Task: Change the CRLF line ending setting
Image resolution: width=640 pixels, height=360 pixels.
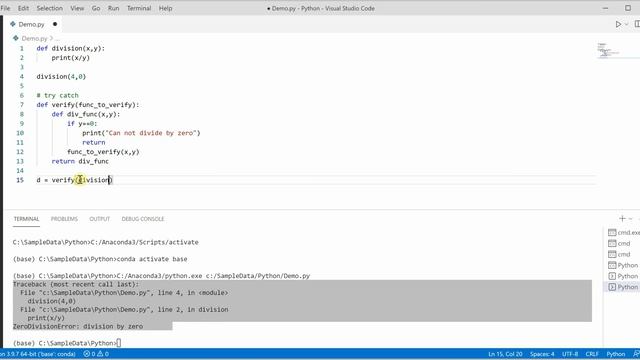Action: [592, 354]
